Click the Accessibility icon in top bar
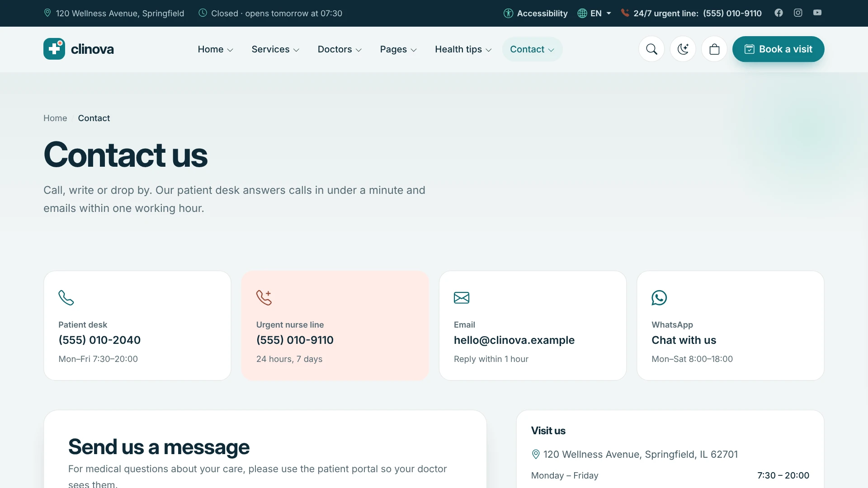 [508, 13]
